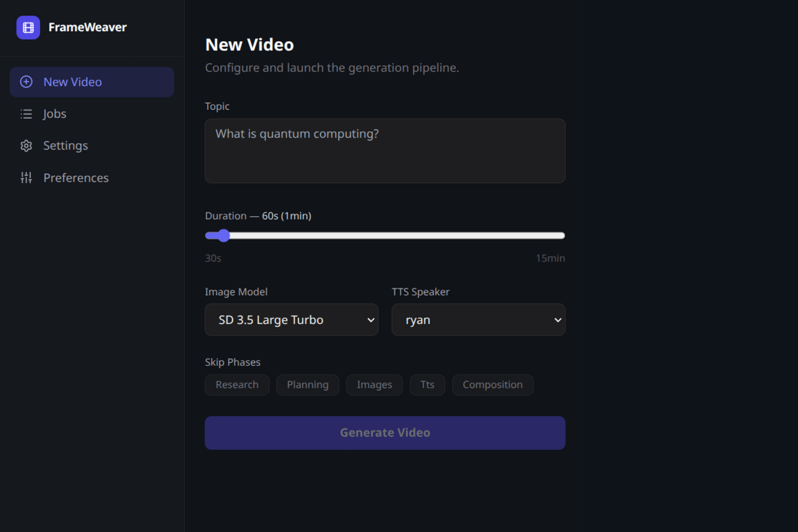The height and width of the screenshot is (532, 798).
Task: Open the New Video sidebar item
Action: click(x=92, y=82)
